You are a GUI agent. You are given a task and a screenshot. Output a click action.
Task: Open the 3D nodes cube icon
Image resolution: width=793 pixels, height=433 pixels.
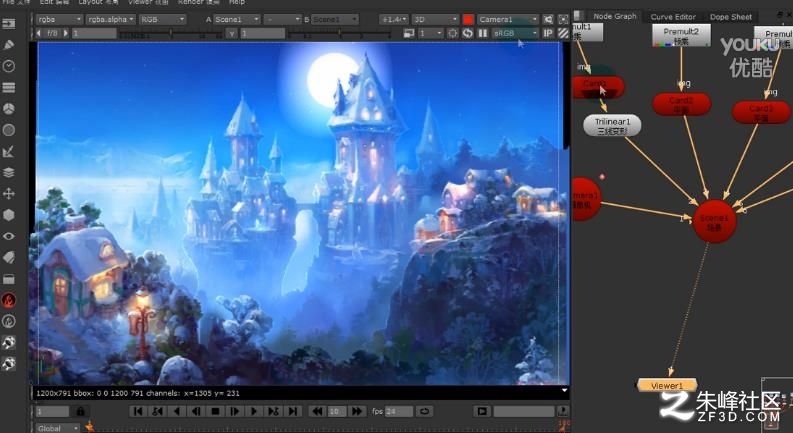coord(9,215)
